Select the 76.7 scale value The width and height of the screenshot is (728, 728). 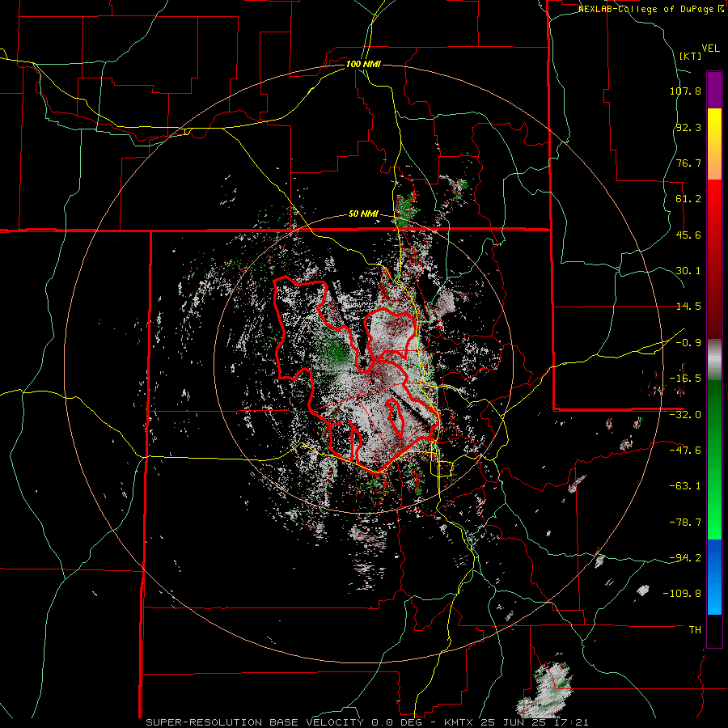point(688,163)
